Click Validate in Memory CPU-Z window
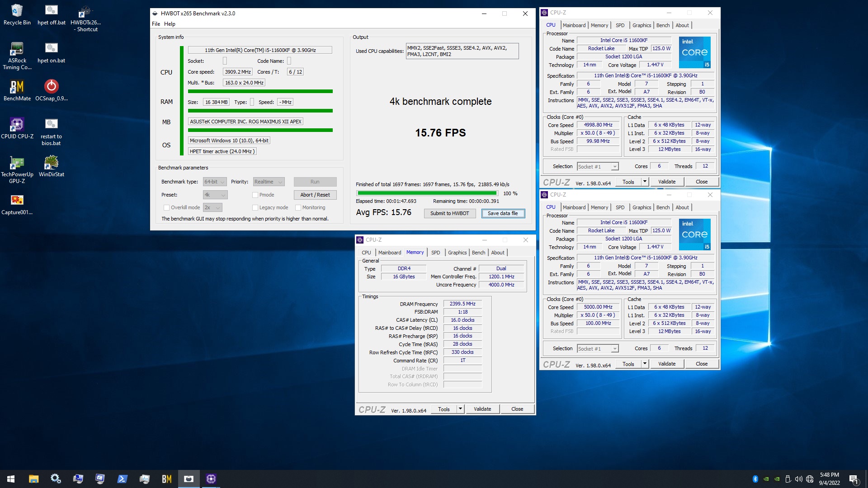This screenshot has width=868, height=488. pos(482,409)
